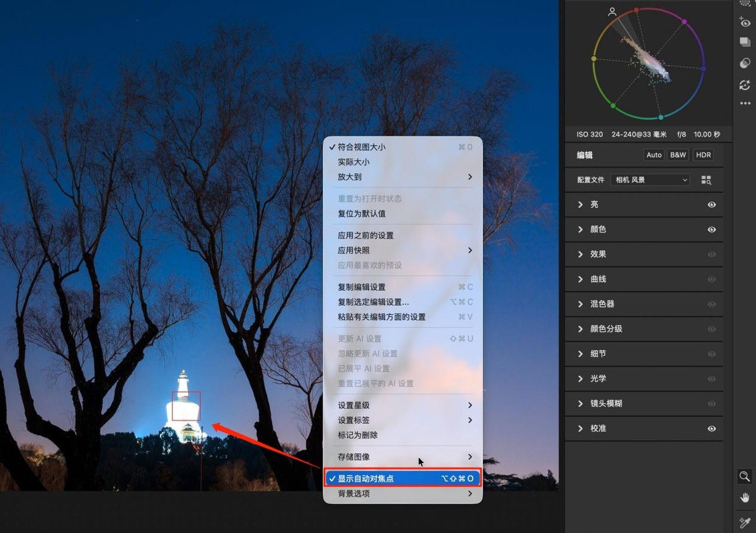Open the 应用快照 submenu
Viewport: 756px width, 533px height.
(x=403, y=250)
